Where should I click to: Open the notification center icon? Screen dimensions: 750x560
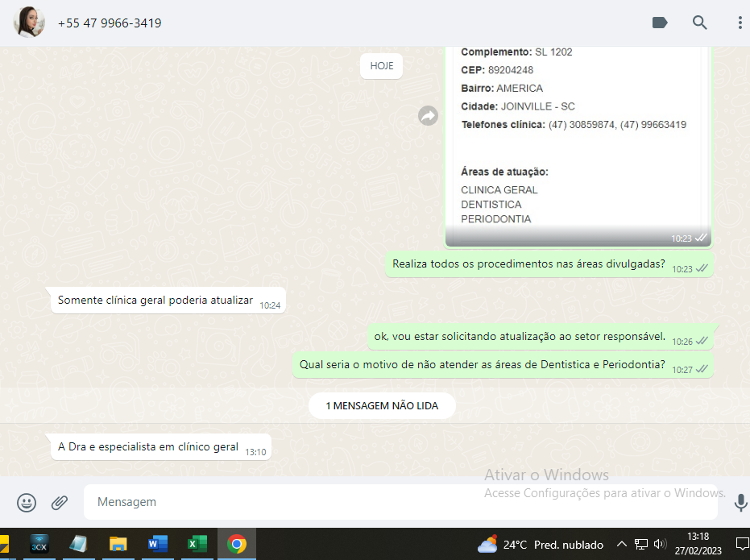pos(742,544)
